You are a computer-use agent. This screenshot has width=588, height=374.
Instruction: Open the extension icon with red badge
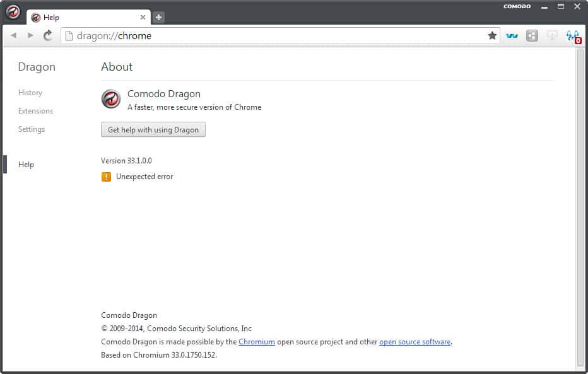(x=573, y=37)
